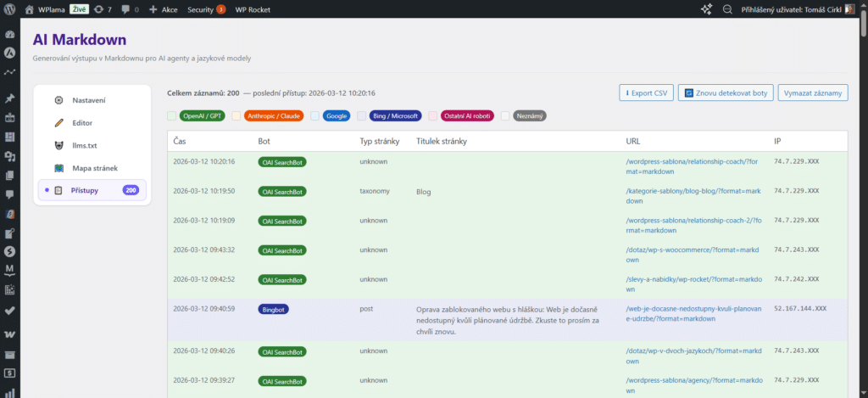The width and height of the screenshot is (868, 398).
Task: Click the Bingbot badge in table
Action: (x=274, y=309)
